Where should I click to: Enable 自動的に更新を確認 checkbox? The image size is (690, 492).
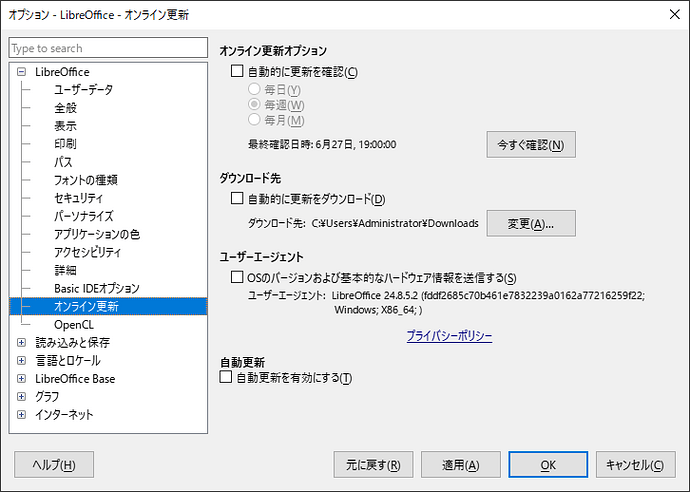coord(237,71)
